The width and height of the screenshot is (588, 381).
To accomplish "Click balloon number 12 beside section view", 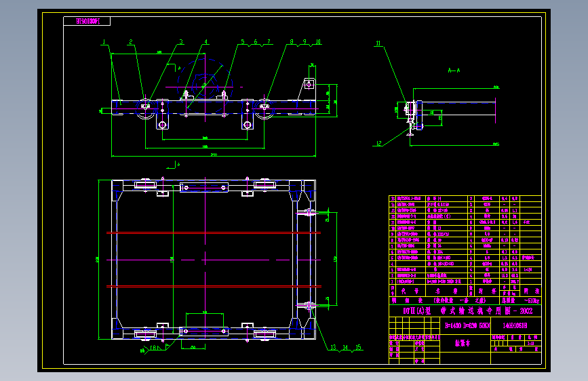I will point(378,143).
